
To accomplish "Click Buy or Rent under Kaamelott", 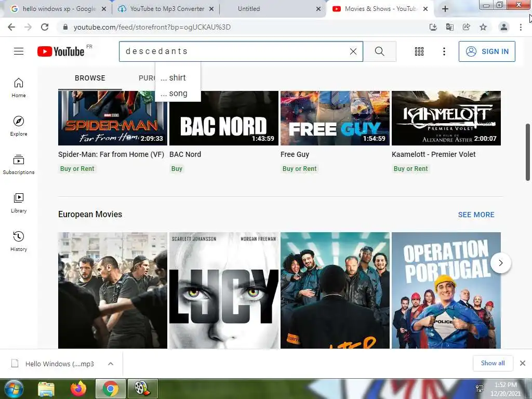I will tap(410, 169).
